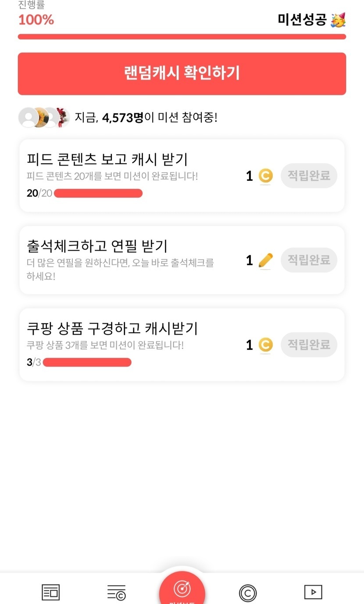
Task: Tap the party face emoji beside 미션성공
Action: pyautogui.click(x=338, y=20)
